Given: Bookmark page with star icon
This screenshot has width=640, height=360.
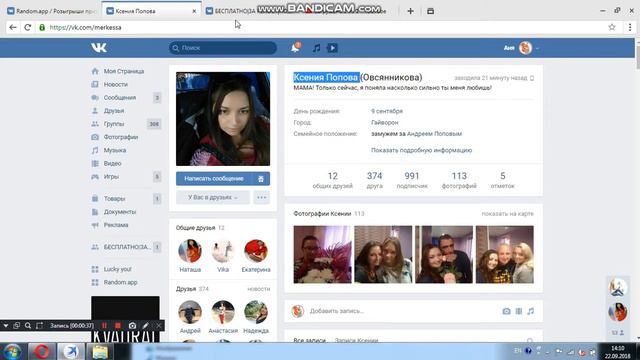Looking at the screenshot, I should [x=611, y=27].
